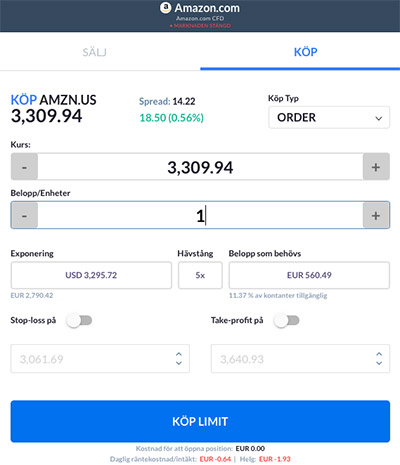Viewport: 400px width, 465px height.
Task: Click the KÖP LIMIT button
Action: [200, 421]
